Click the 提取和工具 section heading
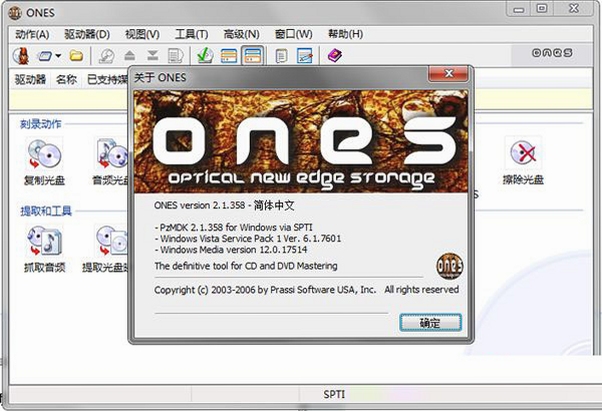The height and width of the screenshot is (411, 602). click(46, 211)
